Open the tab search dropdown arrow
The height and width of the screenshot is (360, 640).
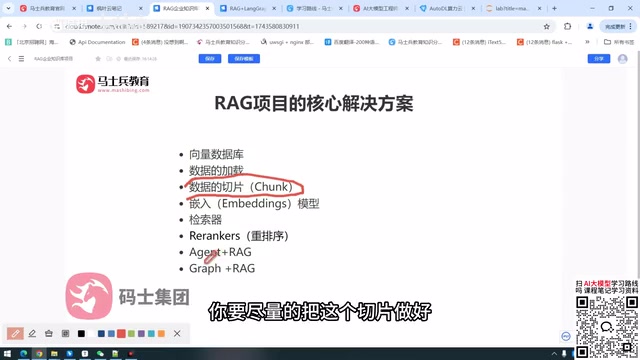pos(8,8)
